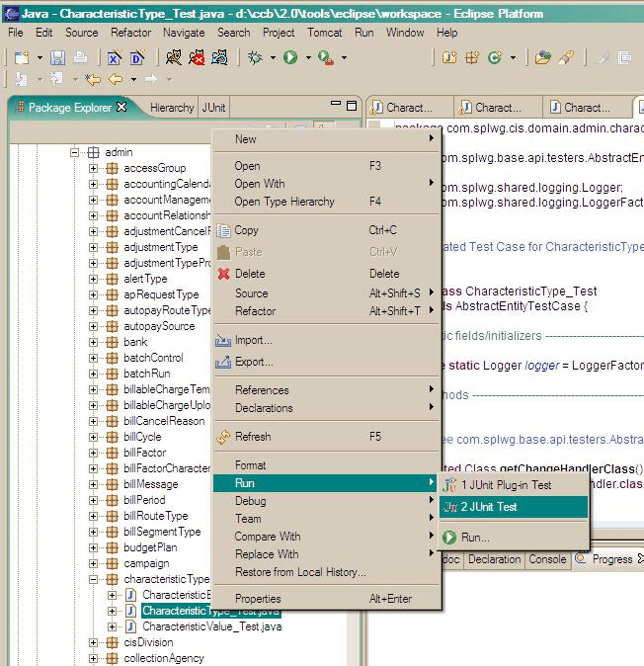Close the Package Explorer tab
Viewport: 644px width, 666px height.
[x=121, y=107]
